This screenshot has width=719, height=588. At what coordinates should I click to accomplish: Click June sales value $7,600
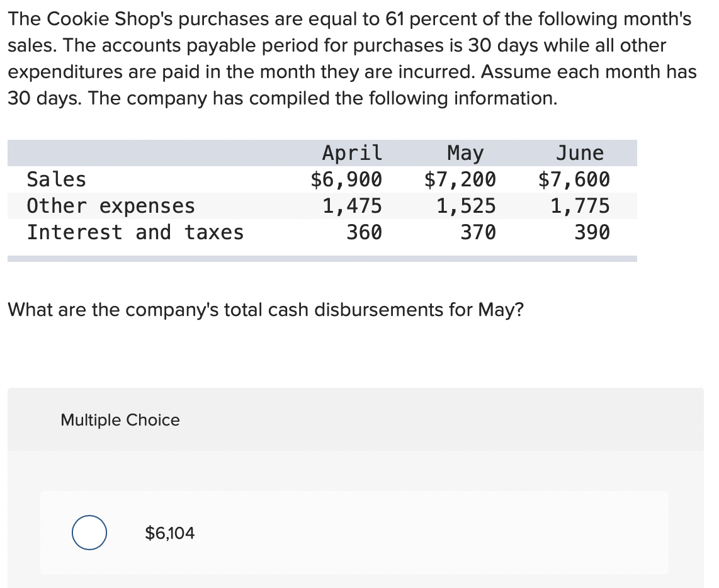[x=574, y=179]
